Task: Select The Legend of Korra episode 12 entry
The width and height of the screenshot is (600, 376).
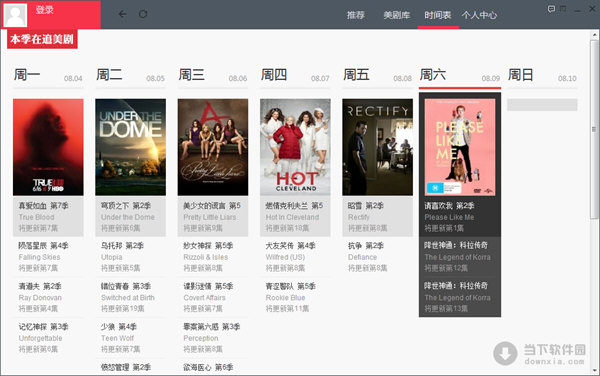Action: point(460,257)
